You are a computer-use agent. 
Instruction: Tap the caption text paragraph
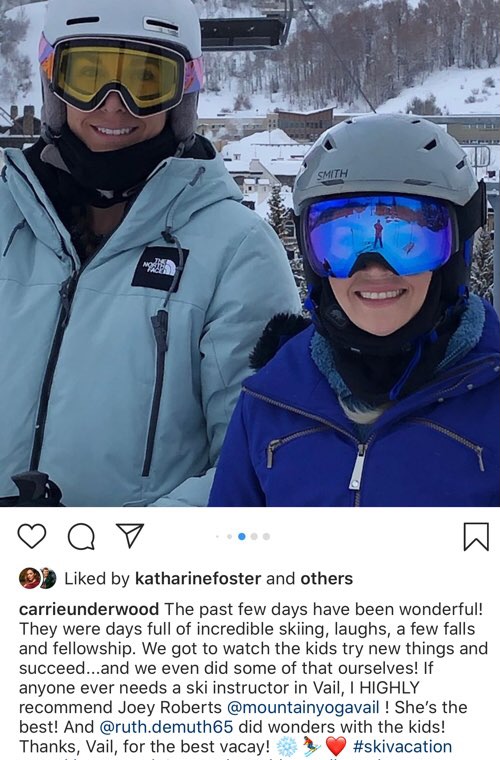tap(250, 679)
